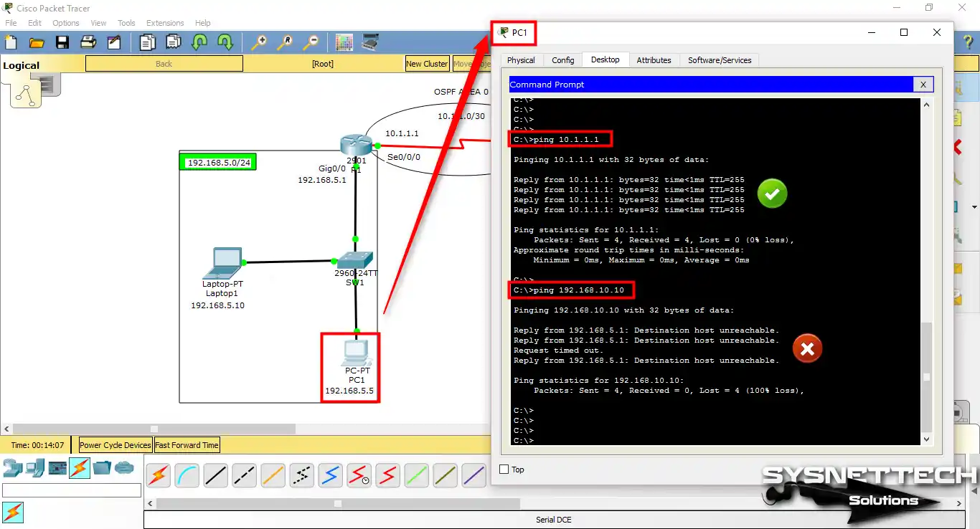The height and width of the screenshot is (529, 980).
Task: Click the New Cluster button
Action: pos(427,64)
